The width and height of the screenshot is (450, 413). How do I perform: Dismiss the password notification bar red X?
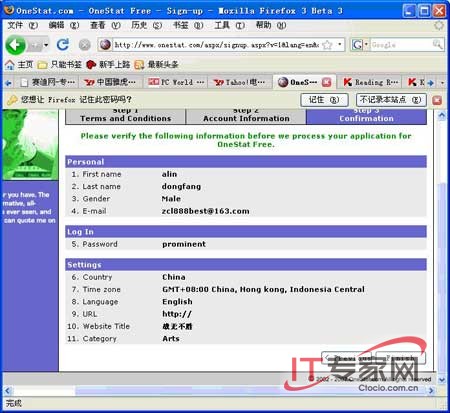point(437,100)
